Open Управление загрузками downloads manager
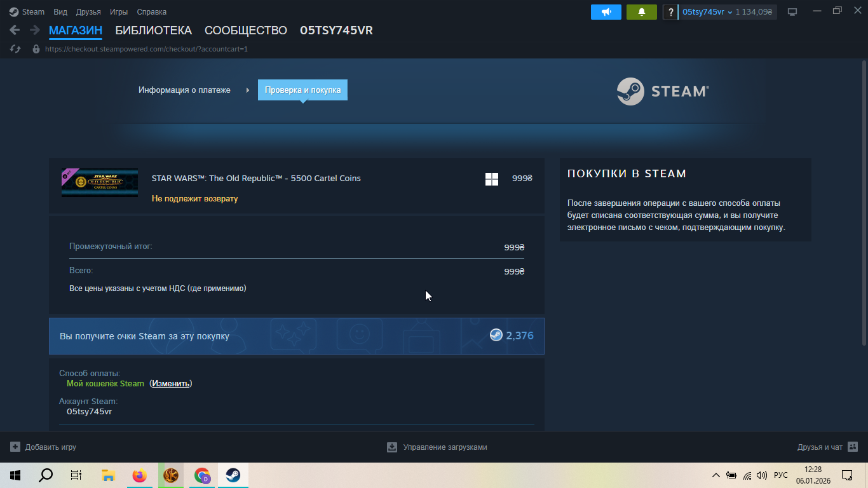Image resolution: width=868 pixels, height=488 pixels. (x=437, y=447)
